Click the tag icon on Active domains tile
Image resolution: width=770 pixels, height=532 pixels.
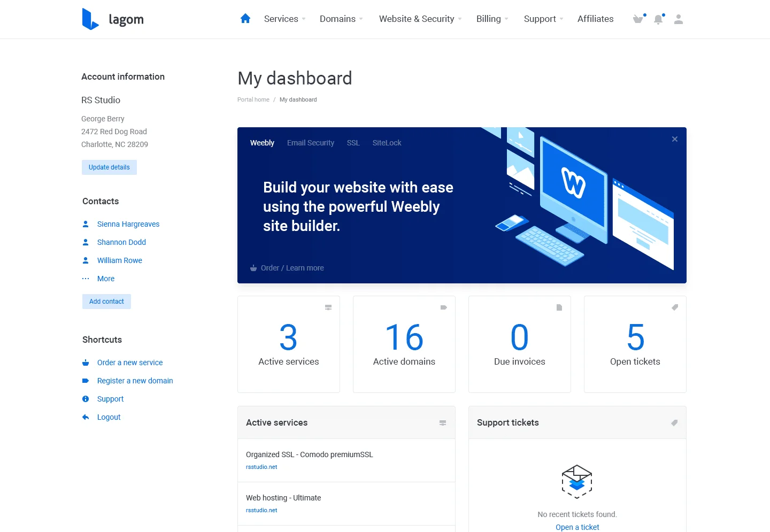(x=444, y=307)
